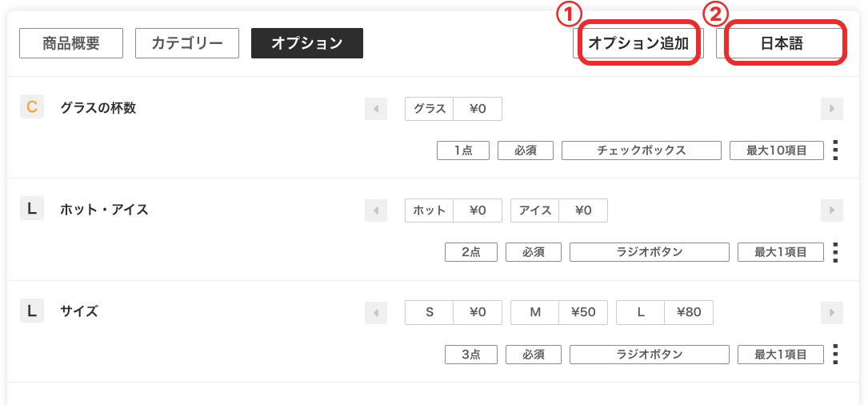
Task: Toggle 必須 setting for グラスの杯数
Action: pos(526,150)
